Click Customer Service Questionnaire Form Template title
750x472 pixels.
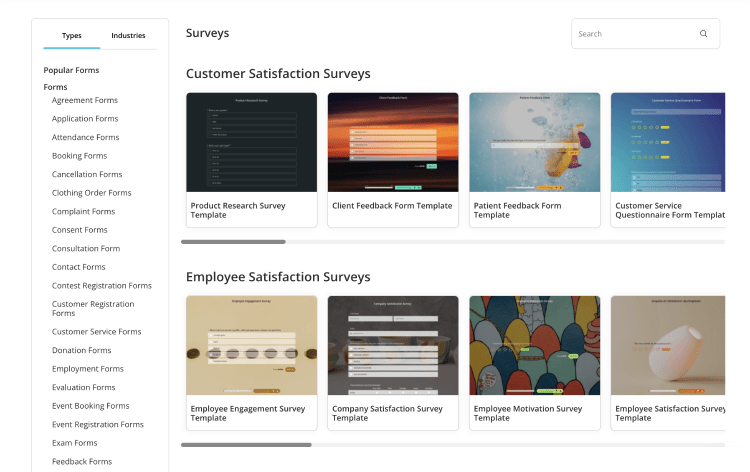click(668, 210)
